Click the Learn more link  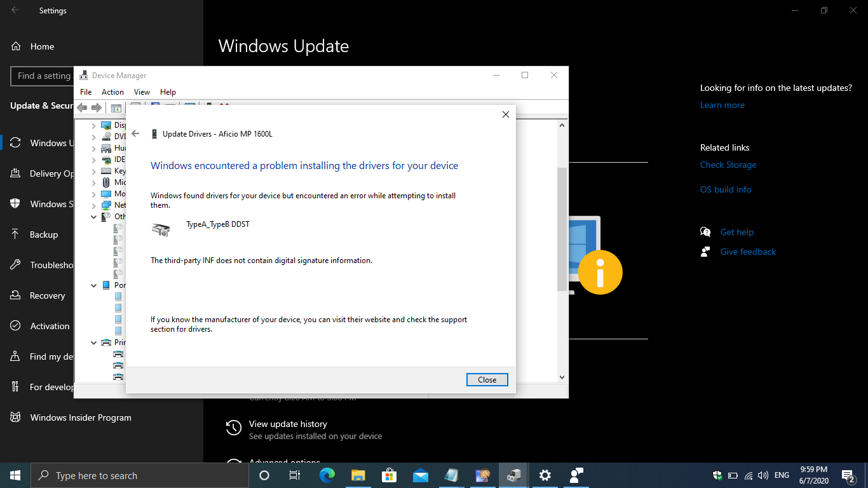[722, 105]
